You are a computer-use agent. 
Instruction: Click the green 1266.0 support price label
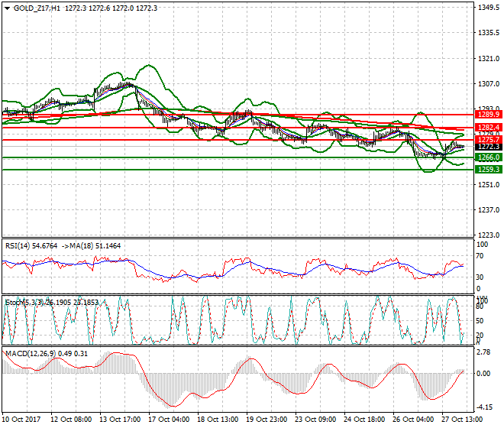point(488,157)
